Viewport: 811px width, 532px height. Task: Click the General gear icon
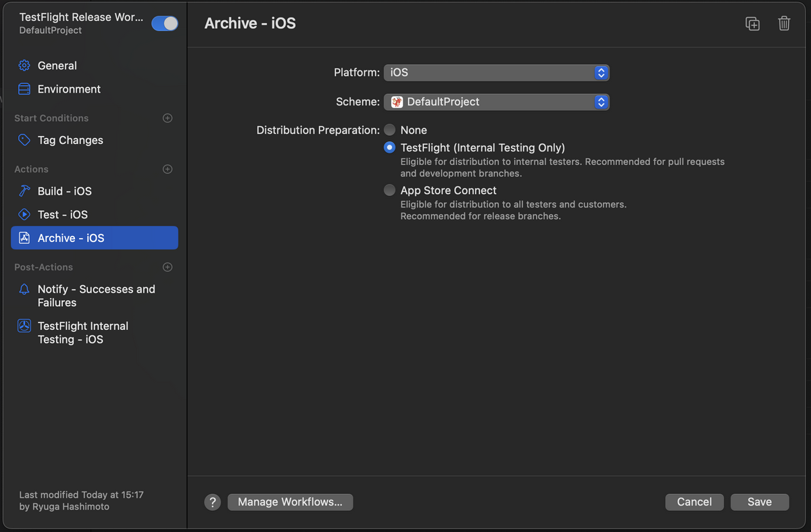pos(24,66)
